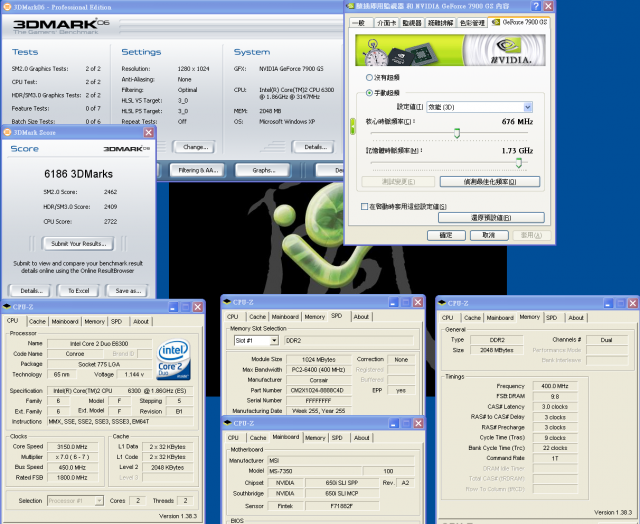Click the FSB:DRAM 9:8 value
The image size is (640, 524).
555,396
